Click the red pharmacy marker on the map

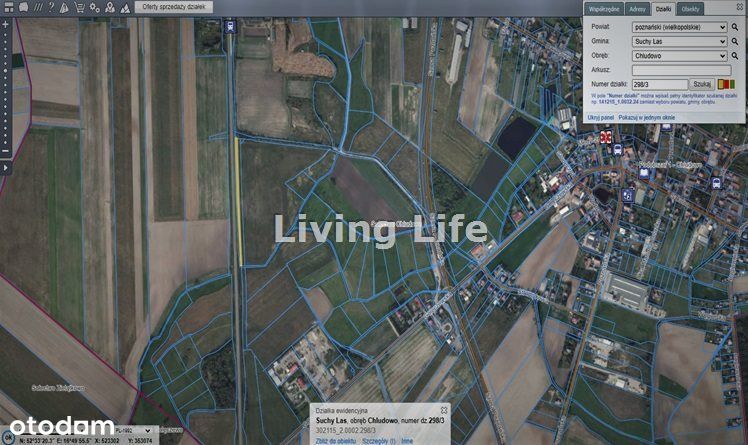click(x=606, y=137)
